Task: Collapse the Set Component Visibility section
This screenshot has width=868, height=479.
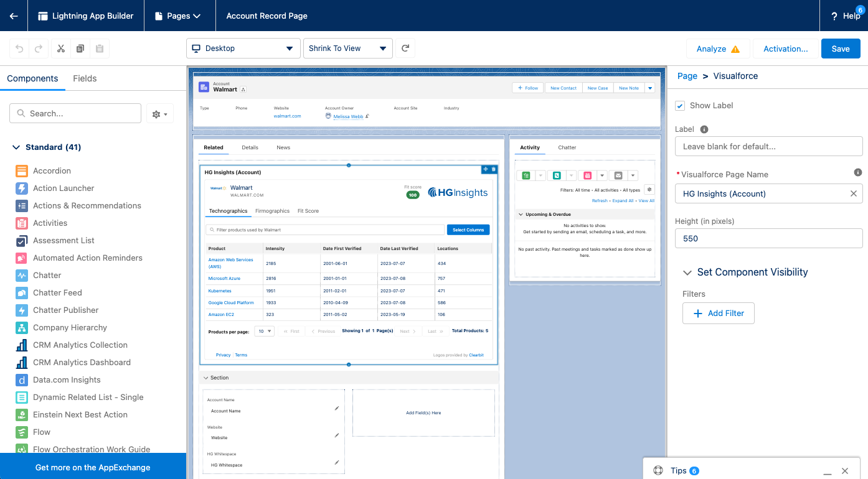Action: point(687,272)
